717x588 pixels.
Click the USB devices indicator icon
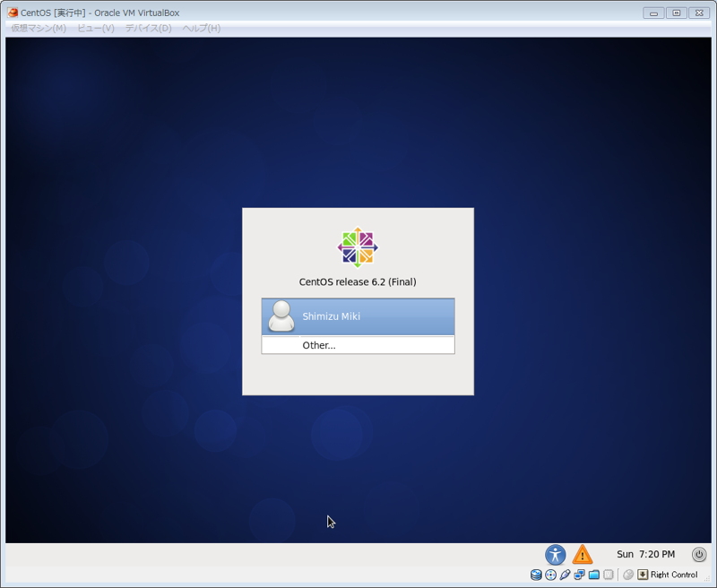click(565, 575)
